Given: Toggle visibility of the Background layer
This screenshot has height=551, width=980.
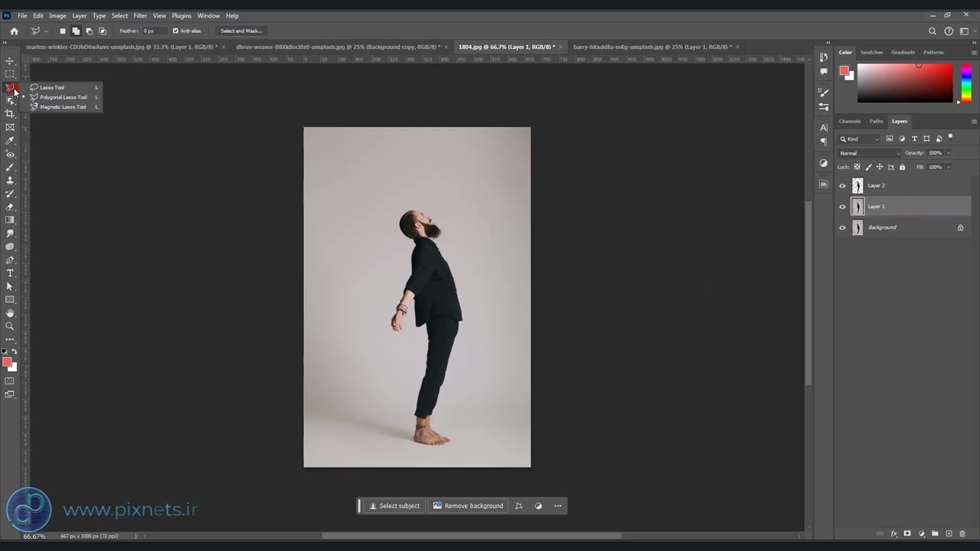Looking at the screenshot, I should [843, 227].
